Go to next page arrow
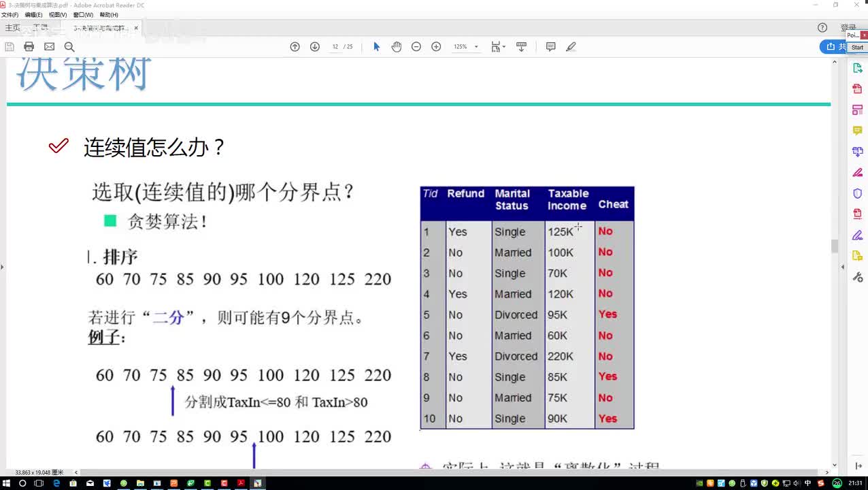The image size is (868, 490). click(x=315, y=47)
